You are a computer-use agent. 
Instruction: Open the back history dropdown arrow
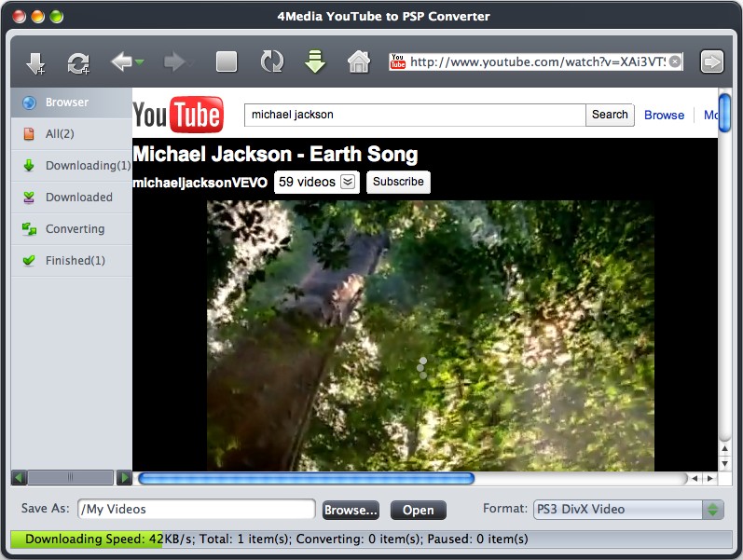pos(139,62)
